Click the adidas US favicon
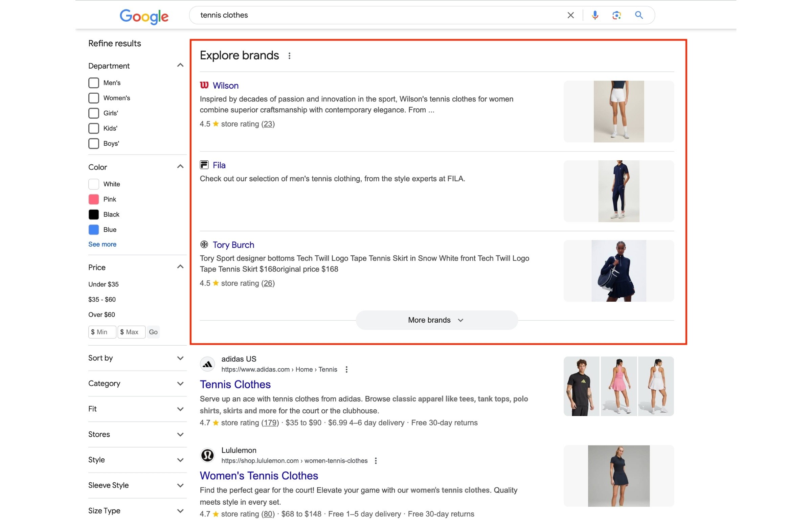This screenshot has width=812, height=529. (207, 364)
